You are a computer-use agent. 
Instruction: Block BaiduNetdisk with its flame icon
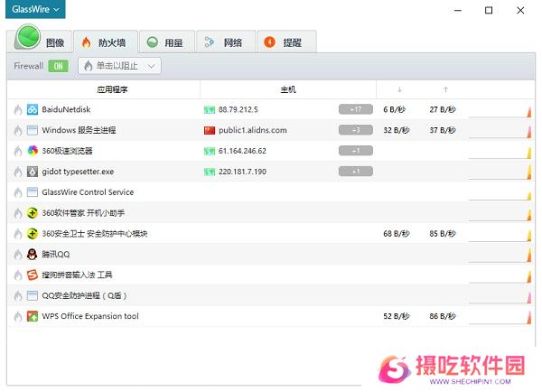point(18,110)
